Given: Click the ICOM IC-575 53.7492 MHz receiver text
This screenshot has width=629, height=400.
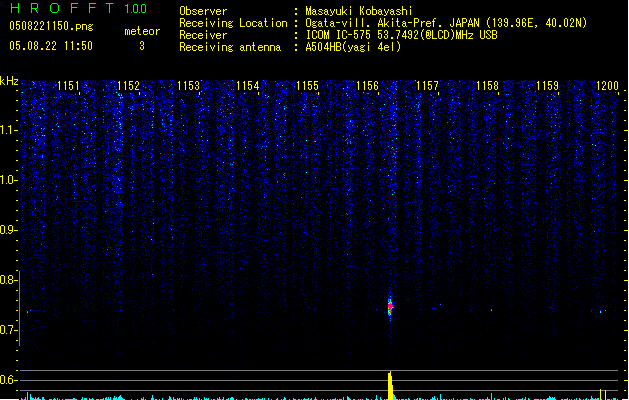Looking at the screenshot, I should coord(402,35).
